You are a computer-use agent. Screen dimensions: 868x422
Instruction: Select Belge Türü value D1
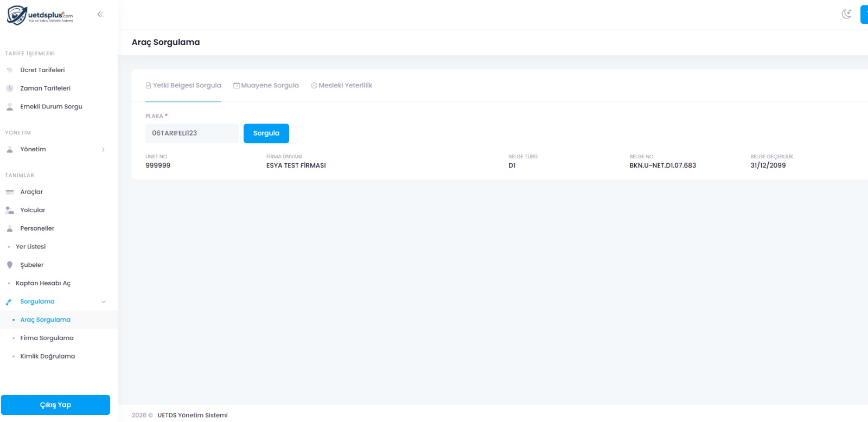tap(512, 166)
